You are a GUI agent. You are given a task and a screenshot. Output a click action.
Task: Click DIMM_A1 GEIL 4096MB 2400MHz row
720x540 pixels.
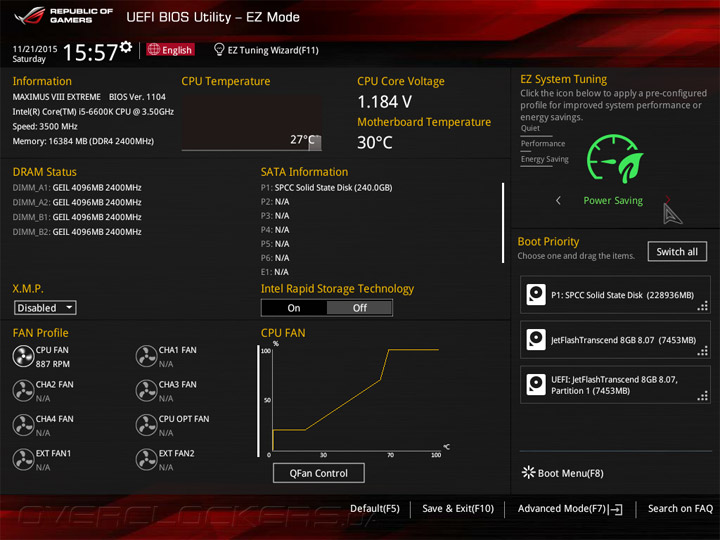coord(77,187)
